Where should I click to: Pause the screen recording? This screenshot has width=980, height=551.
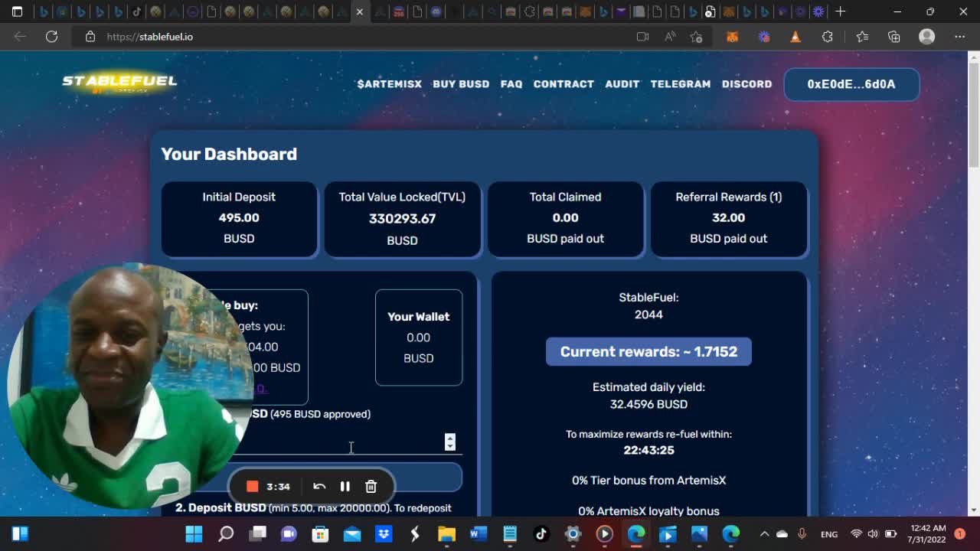(345, 487)
